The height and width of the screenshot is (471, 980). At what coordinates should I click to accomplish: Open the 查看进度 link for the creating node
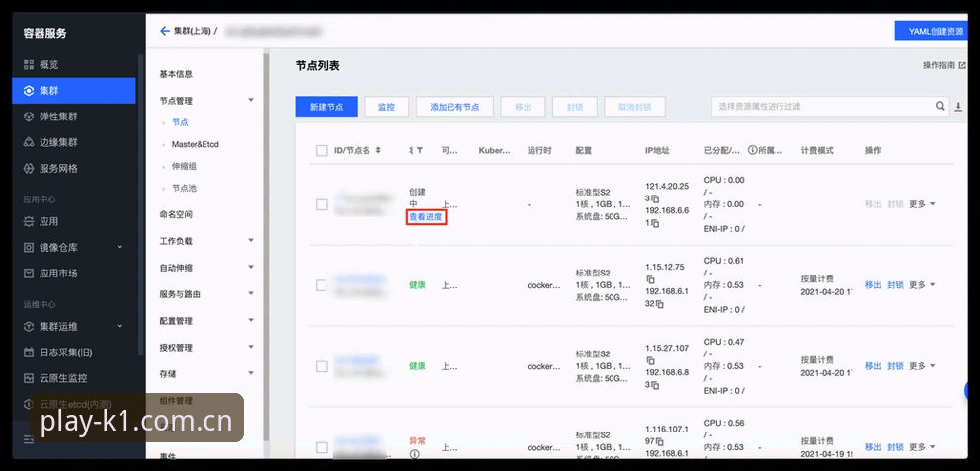pyautogui.click(x=426, y=217)
